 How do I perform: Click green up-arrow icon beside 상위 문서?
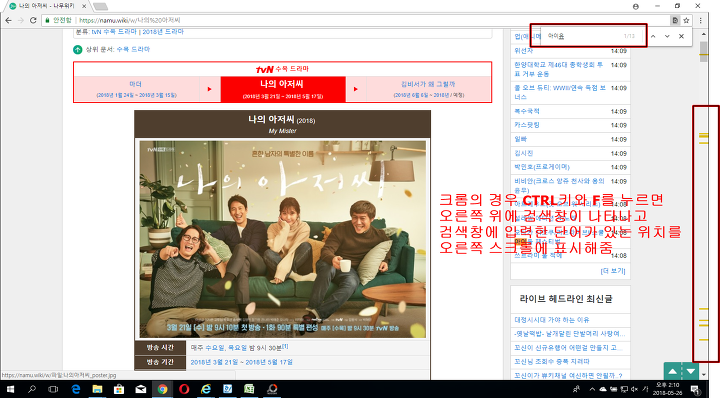pyautogui.click(x=78, y=50)
